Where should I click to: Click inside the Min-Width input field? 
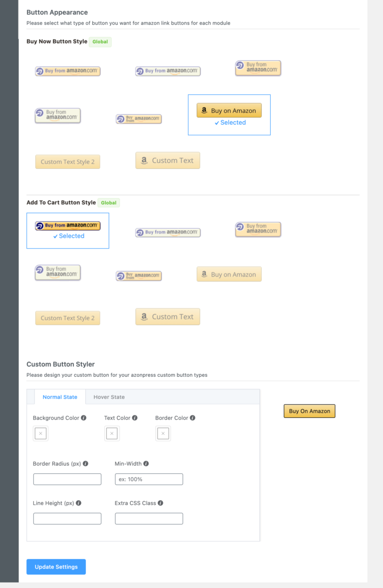point(149,479)
